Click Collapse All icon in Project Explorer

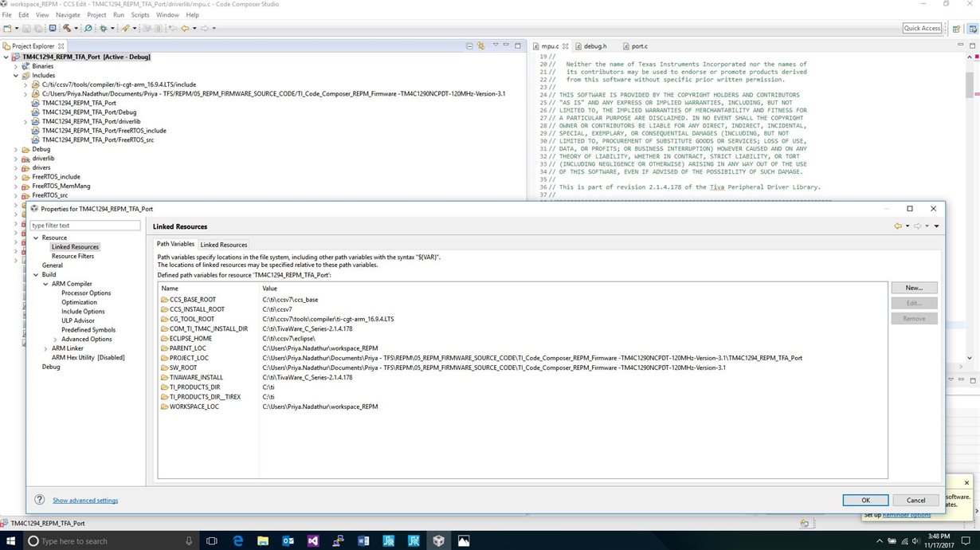pos(469,45)
